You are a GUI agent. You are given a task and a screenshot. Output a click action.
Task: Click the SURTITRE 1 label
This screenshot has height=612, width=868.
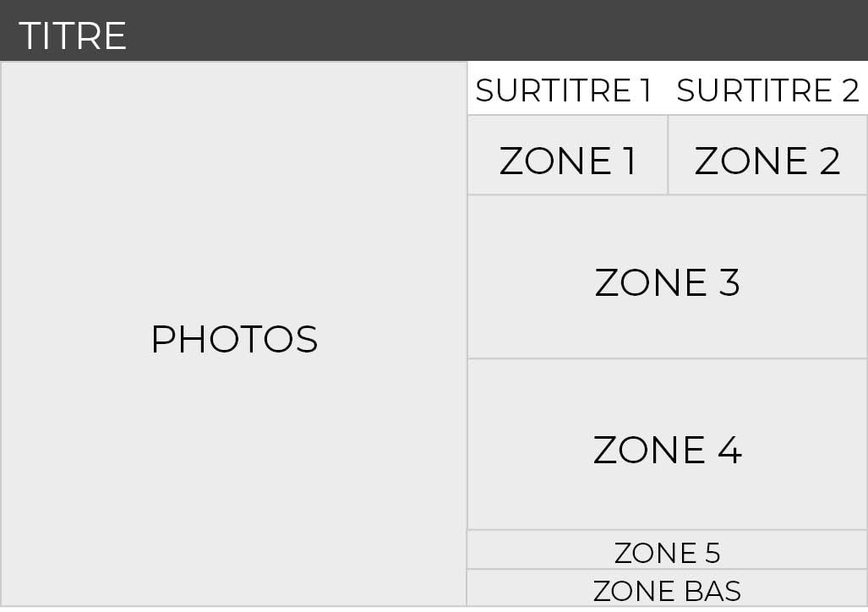(x=564, y=90)
